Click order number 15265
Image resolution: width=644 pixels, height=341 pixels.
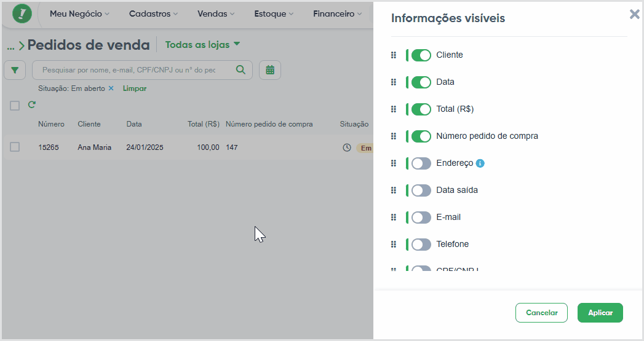tap(49, 147)
